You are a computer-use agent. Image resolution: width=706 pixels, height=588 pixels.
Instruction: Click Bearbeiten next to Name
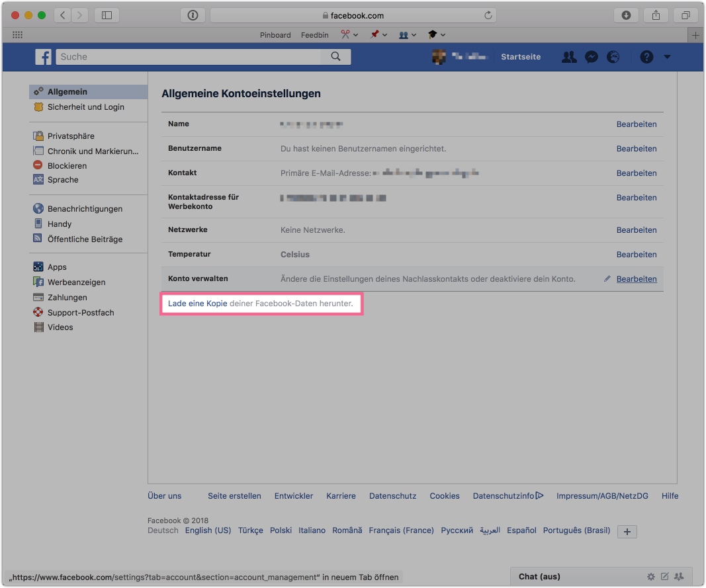tap(637, 124)
